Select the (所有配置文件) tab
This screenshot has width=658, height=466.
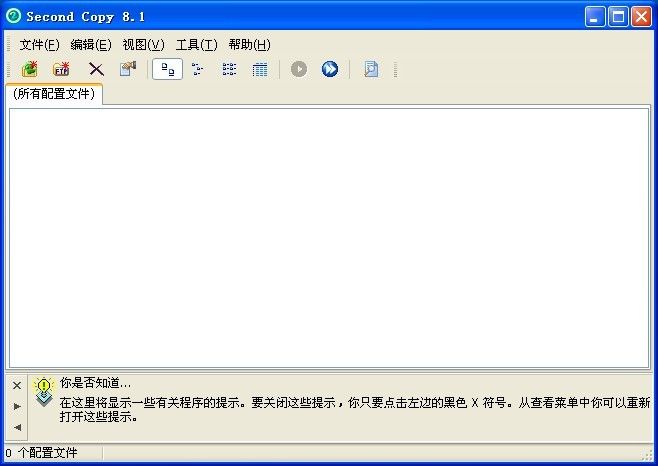tap(55, 94)
